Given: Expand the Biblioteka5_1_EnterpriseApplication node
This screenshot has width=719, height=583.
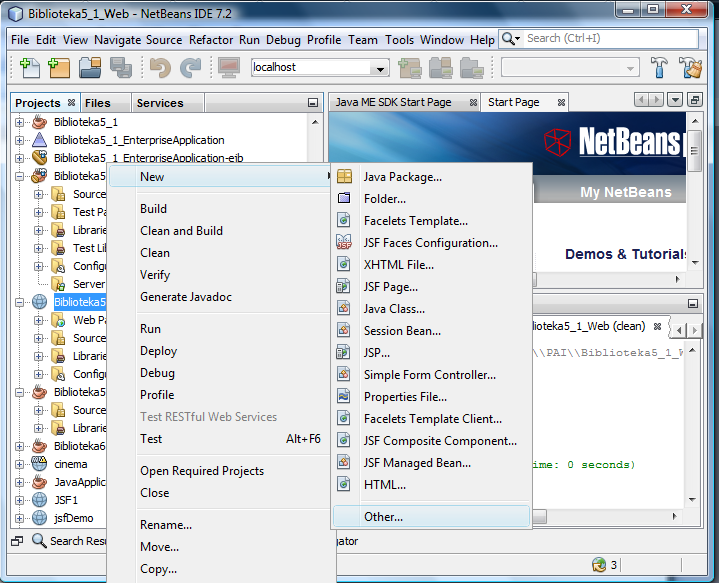Looking at the screenshot, I should 19,140.
